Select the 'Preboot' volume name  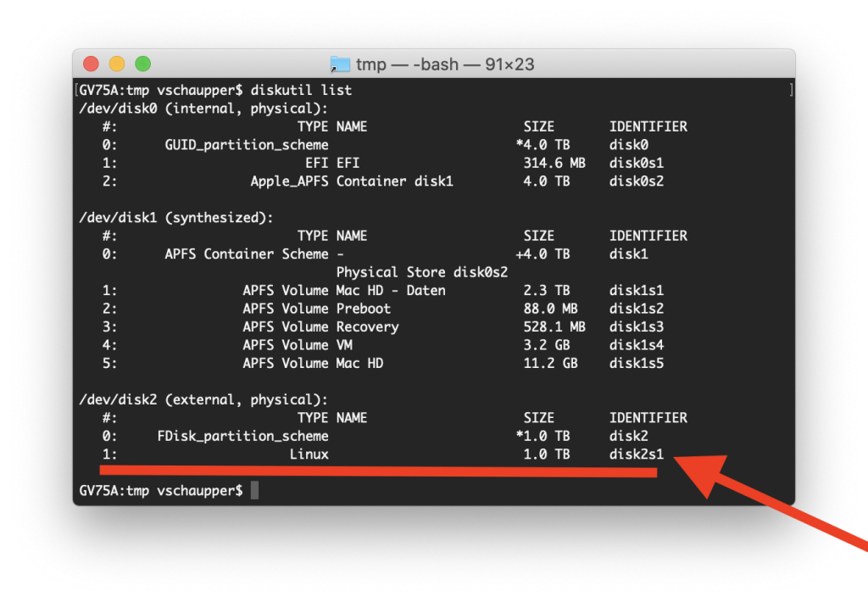coord(364,309)
